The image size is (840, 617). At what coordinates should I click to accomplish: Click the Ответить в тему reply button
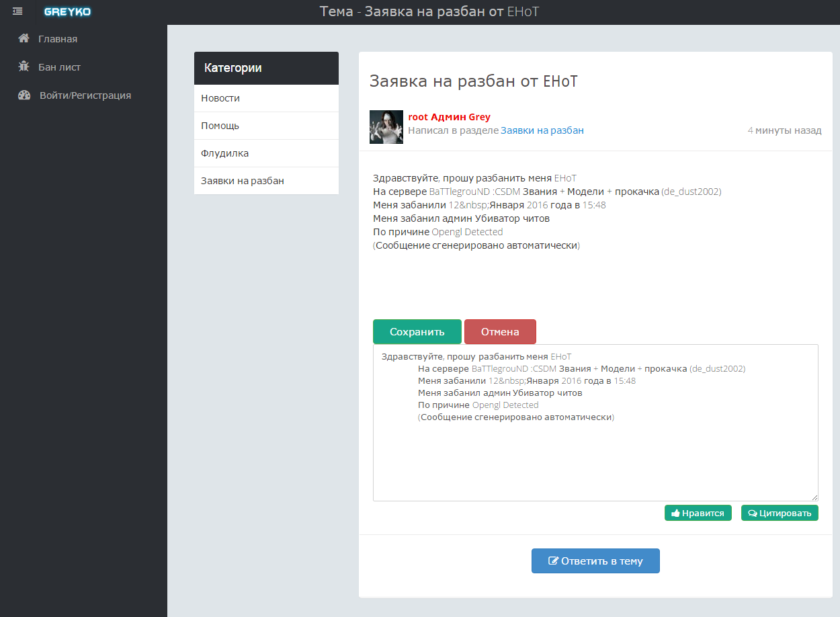595,561
